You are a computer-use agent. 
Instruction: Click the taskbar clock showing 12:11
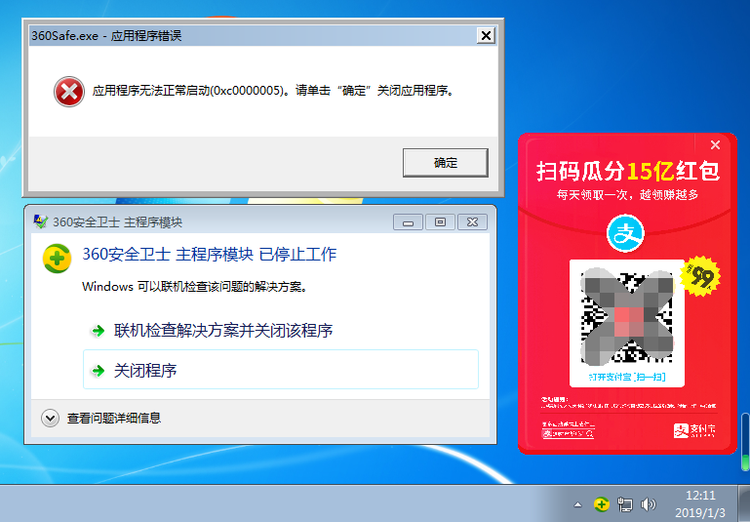[700, 504]
